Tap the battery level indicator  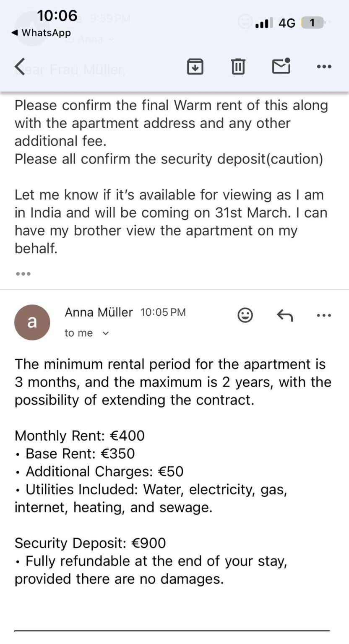click(313, 23)
